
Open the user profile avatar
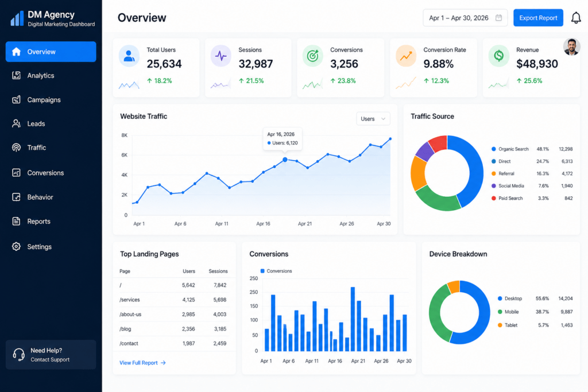[571, 47]
